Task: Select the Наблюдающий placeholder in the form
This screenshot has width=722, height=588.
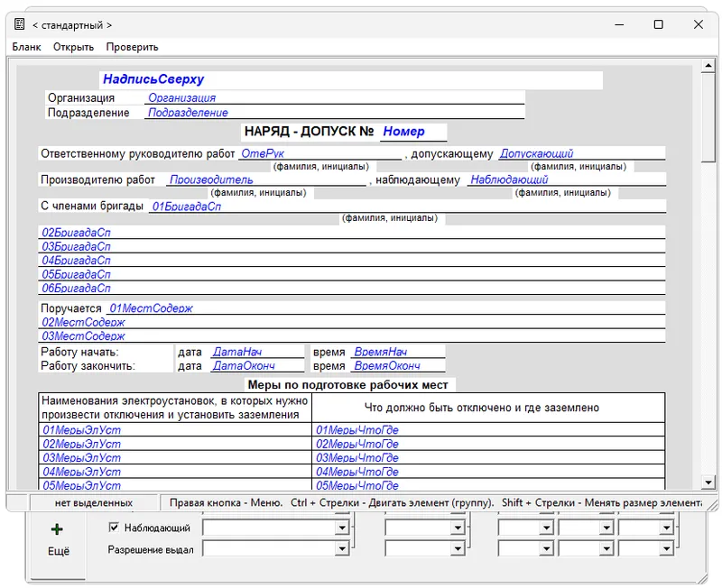Action: click(x=567, y=179)
